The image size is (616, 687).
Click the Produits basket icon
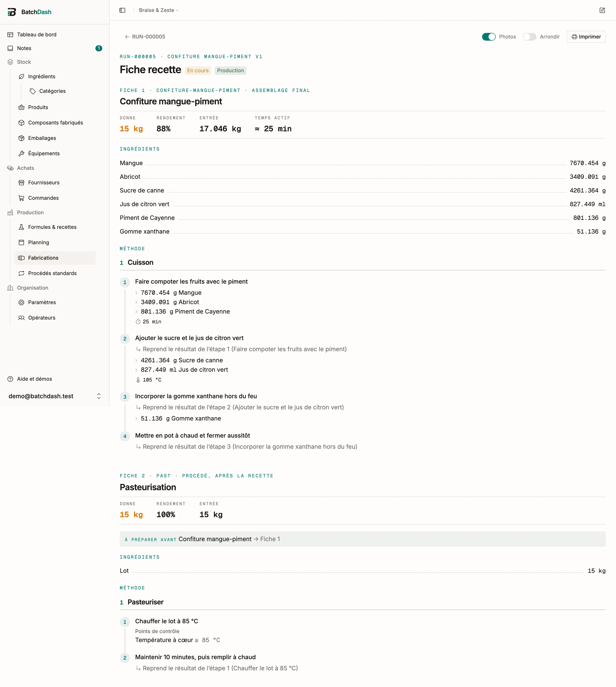point(21,107)
